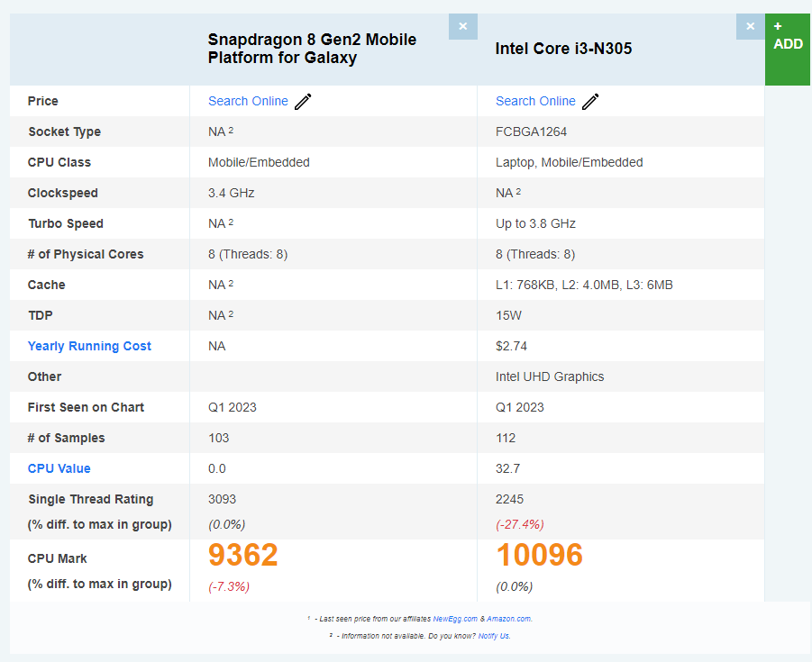Click the Laptop, Mobile/Embedded class value
This screenshot has height=662, width=812.
(x=570, y=162)
